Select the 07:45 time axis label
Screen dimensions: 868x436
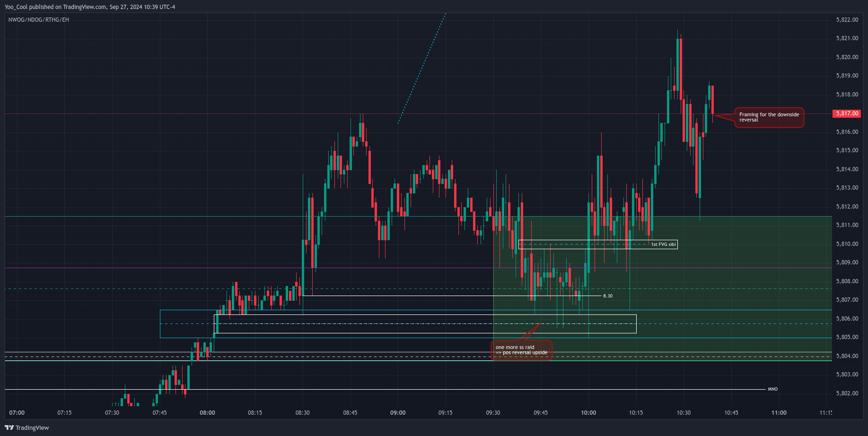click(x=160, y=413)
